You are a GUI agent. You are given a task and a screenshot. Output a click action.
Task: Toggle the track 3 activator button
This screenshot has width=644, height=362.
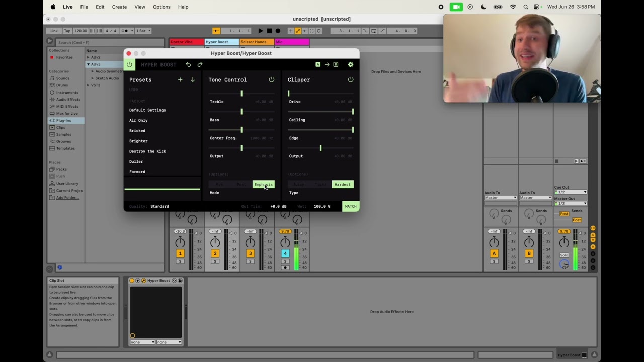click(250, 253)
